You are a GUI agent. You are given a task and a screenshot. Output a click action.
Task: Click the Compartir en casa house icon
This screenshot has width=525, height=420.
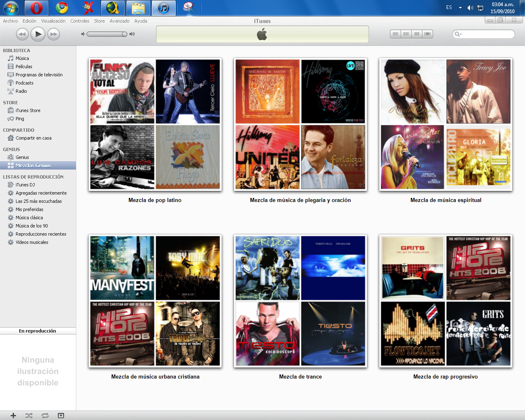(x=11, y=138)
